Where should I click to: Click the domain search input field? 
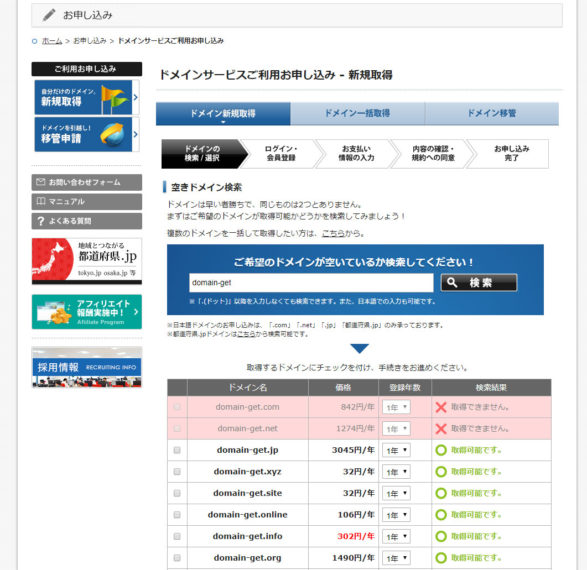tap(311, 283)
